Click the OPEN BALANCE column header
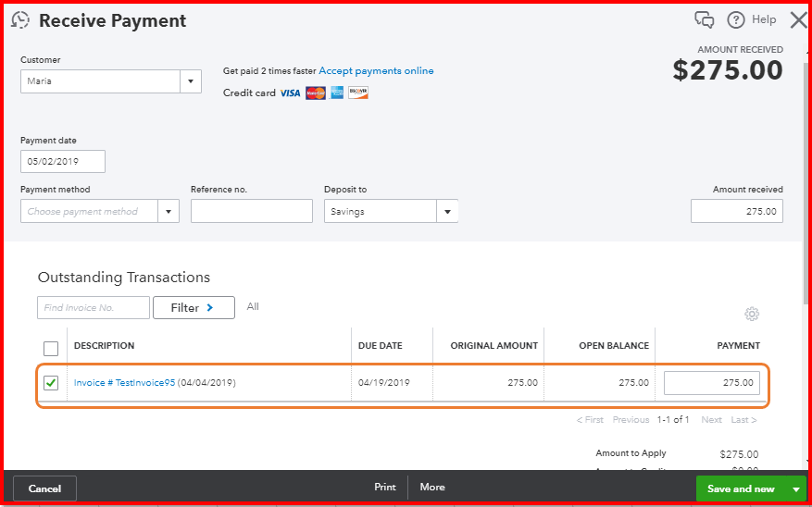 point(614,346)
